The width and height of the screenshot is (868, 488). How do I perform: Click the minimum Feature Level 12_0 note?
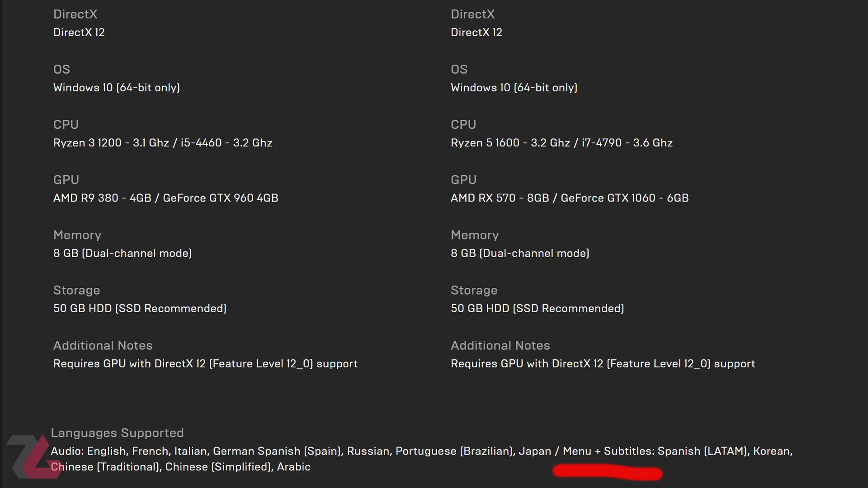(205, 364)
